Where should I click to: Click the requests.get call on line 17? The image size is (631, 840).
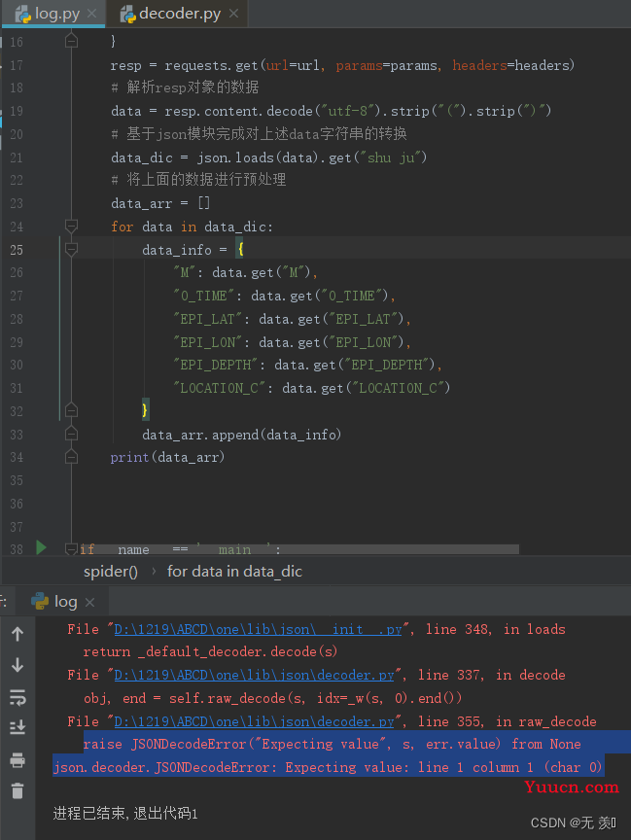[369, 65]
